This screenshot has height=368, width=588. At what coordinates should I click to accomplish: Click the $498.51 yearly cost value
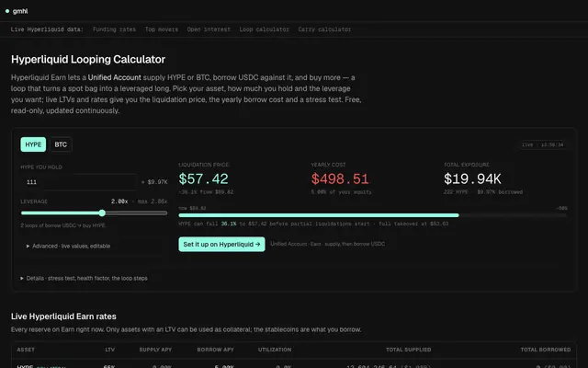340,178
